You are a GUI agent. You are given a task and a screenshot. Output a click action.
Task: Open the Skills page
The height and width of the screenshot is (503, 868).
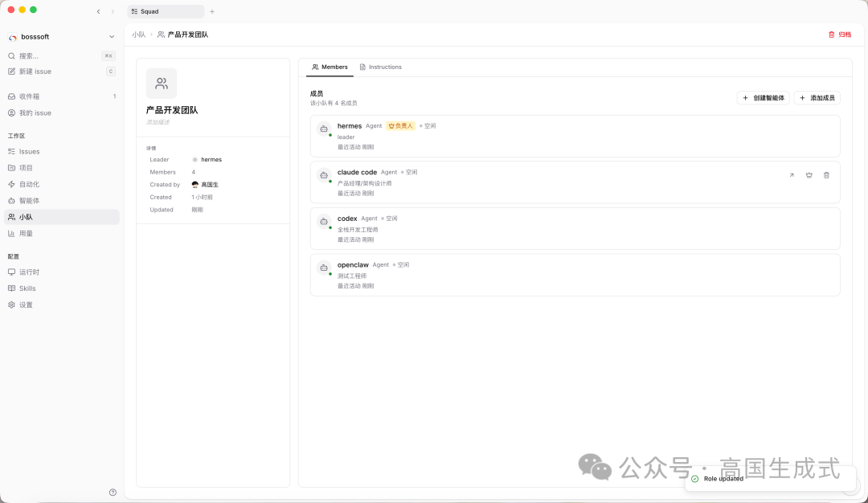tap(61, 288)
